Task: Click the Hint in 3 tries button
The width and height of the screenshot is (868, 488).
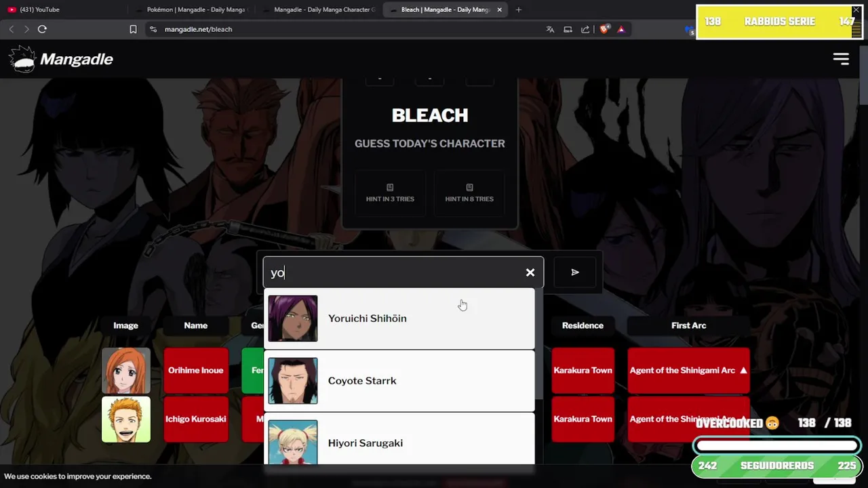Action: click(x=390, y=193)
